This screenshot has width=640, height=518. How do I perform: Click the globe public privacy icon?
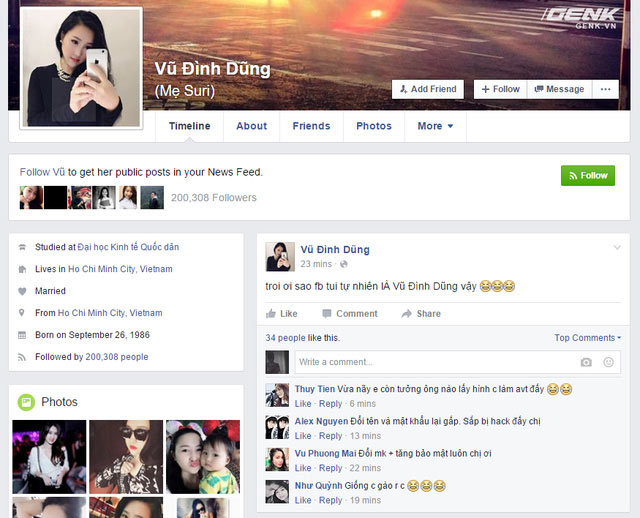pyautogui.click(x=344, y=264)
